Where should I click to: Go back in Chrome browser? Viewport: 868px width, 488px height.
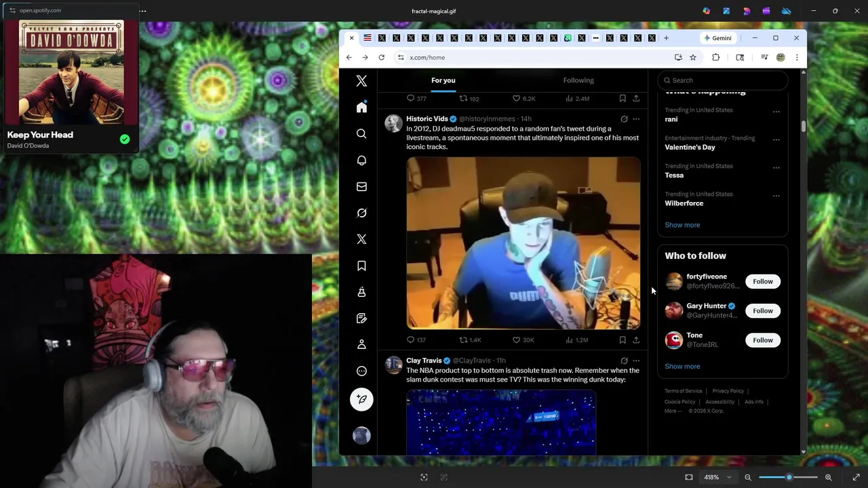coord(349,58)
